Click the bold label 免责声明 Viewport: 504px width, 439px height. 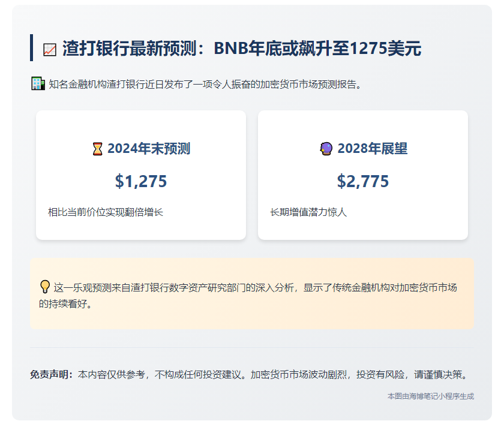pyautogui.click(x=52, y=374)
